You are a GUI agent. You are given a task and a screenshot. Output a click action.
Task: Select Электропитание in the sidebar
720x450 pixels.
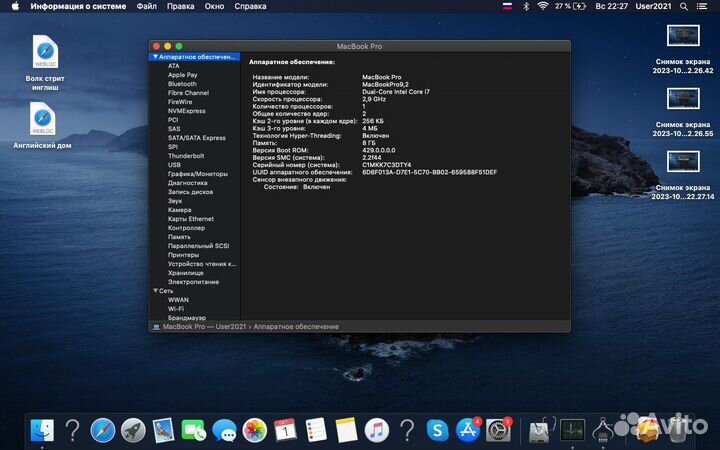(x=193, y=282)
